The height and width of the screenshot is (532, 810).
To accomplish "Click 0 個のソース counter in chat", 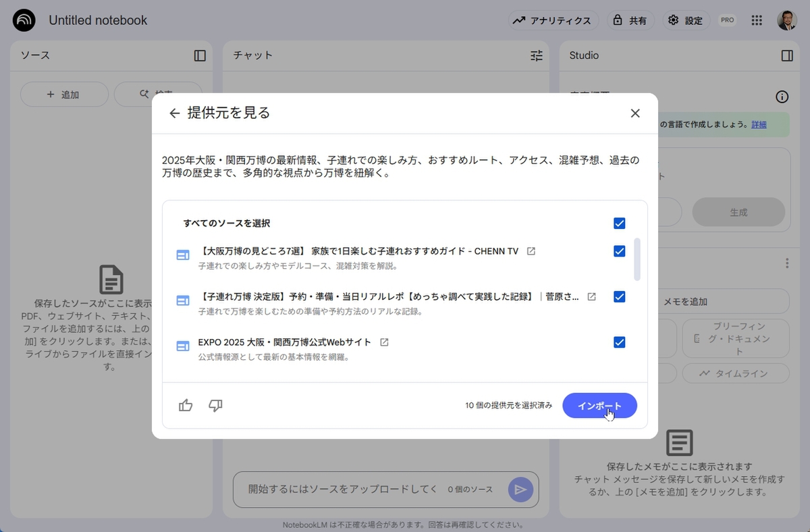I will 470,489.
